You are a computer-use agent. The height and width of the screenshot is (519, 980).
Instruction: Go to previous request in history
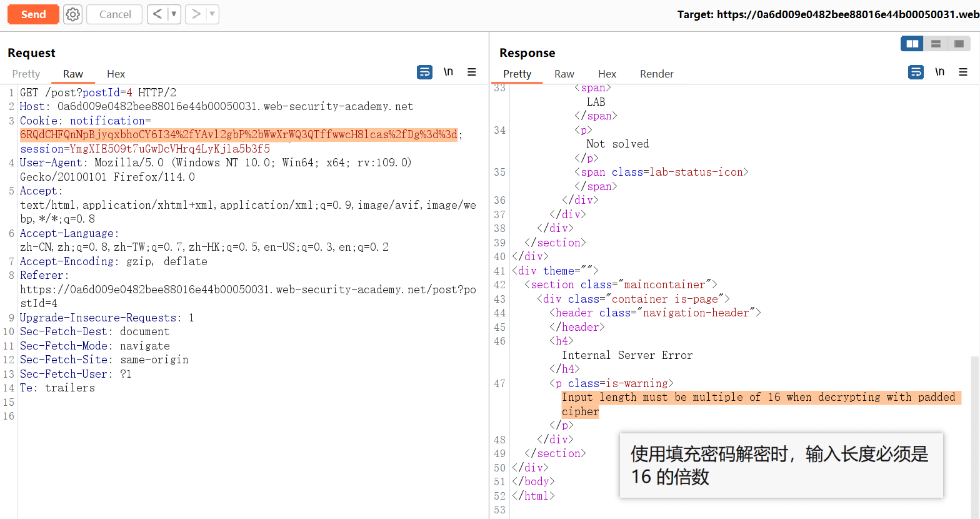157,14
